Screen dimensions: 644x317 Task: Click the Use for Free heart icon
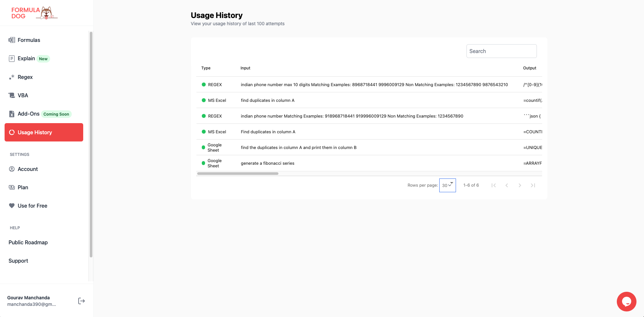[12, 206]
